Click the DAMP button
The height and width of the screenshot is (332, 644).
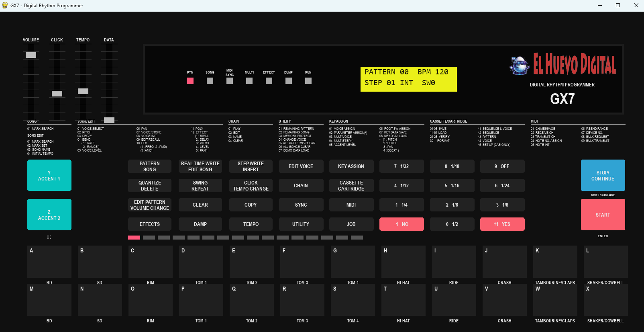pyautogui.click(x=200, y=224)
